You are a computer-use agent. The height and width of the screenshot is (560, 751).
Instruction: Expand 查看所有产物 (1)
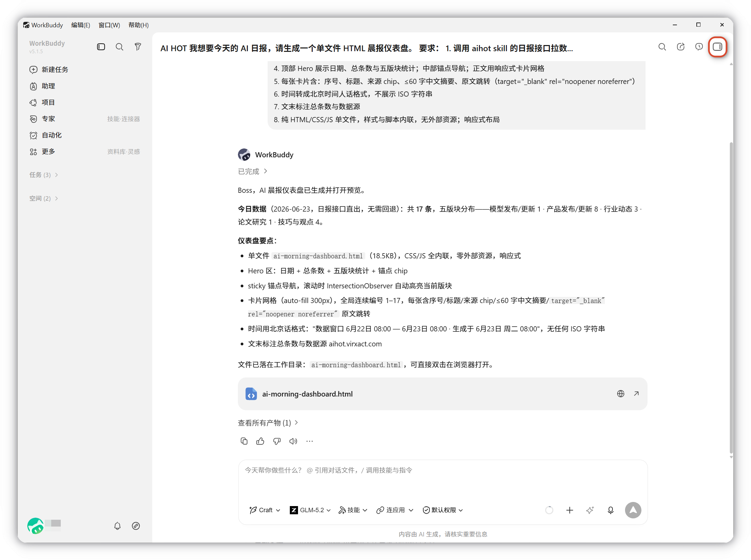pos(268,423)
